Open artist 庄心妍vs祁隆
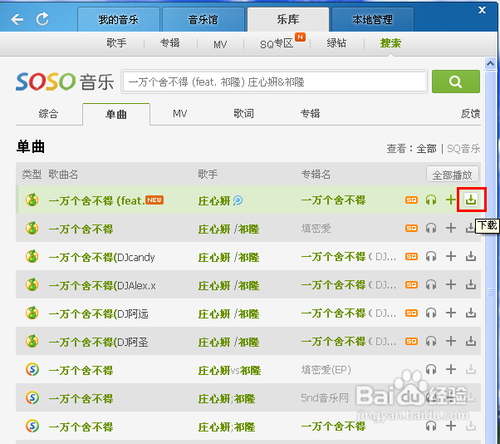 click(229, 371)
